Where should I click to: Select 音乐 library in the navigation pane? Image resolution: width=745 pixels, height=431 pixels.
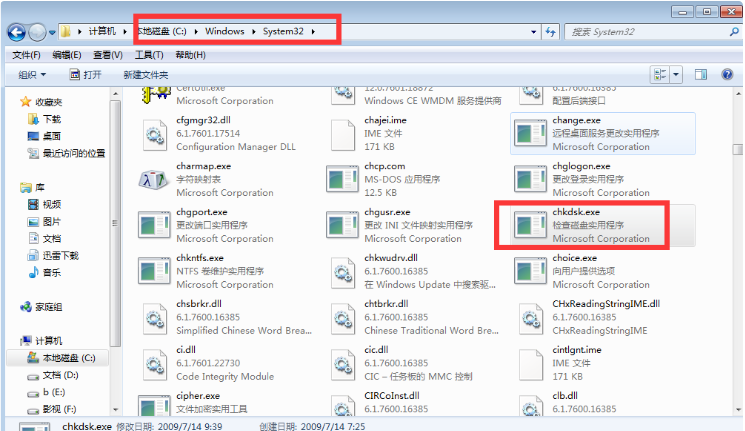click(52, 273)
